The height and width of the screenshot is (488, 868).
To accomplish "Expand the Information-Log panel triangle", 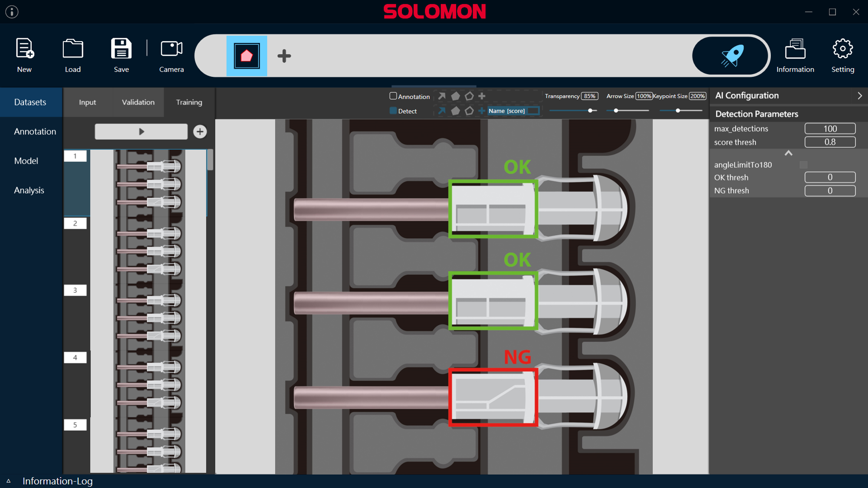I will click(8, 481).
